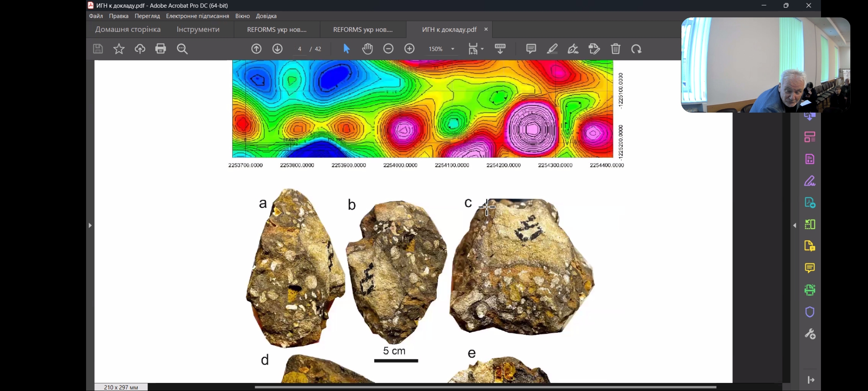Click the Zoom in plus icon
The width and height of the screenshot is (868, 391).
pos(409,49)
